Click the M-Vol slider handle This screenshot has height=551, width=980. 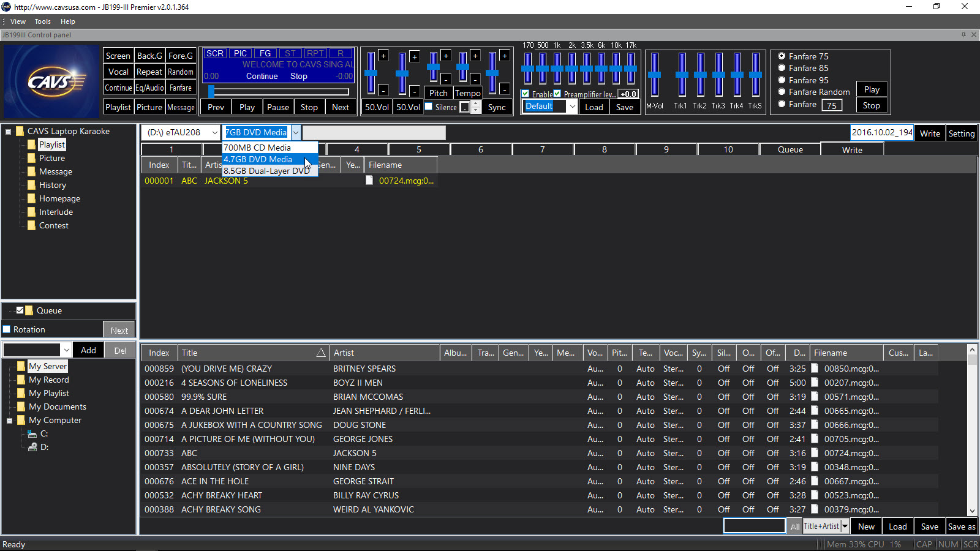[655, 75]
